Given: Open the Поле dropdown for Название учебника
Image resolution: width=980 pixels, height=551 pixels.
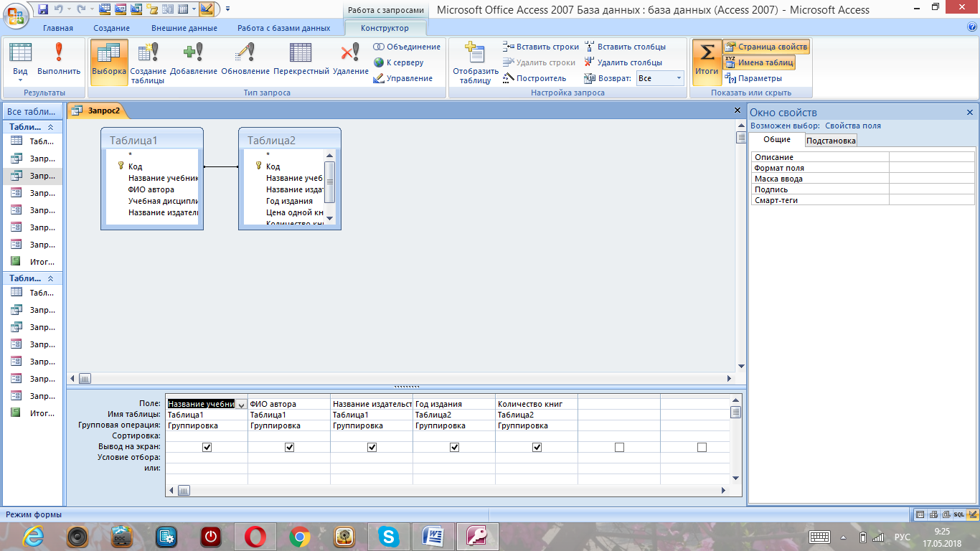Looking at the screenshot, I should (x=242, y=404).
